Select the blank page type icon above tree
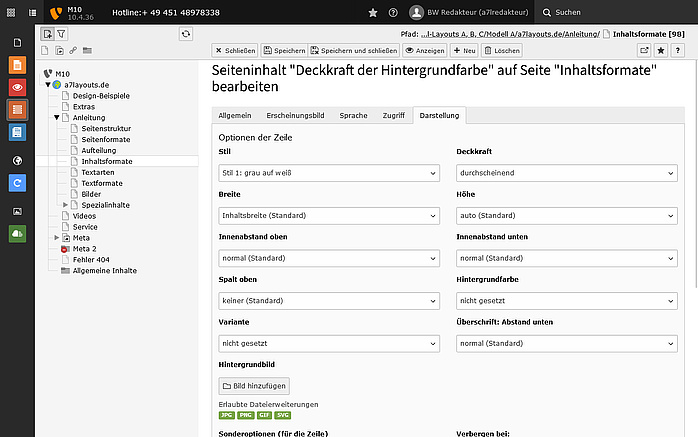This screenshot has height=437, width=698. click(45, 50)
